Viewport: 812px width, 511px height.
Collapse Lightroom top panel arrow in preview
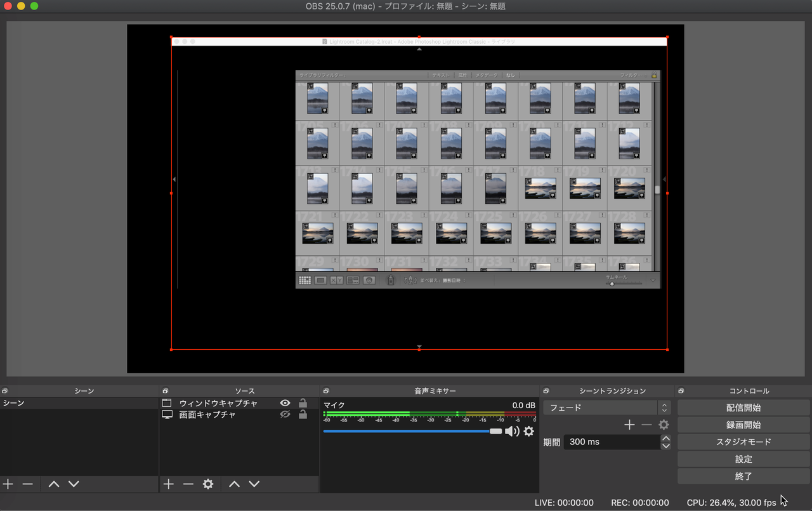419,49
